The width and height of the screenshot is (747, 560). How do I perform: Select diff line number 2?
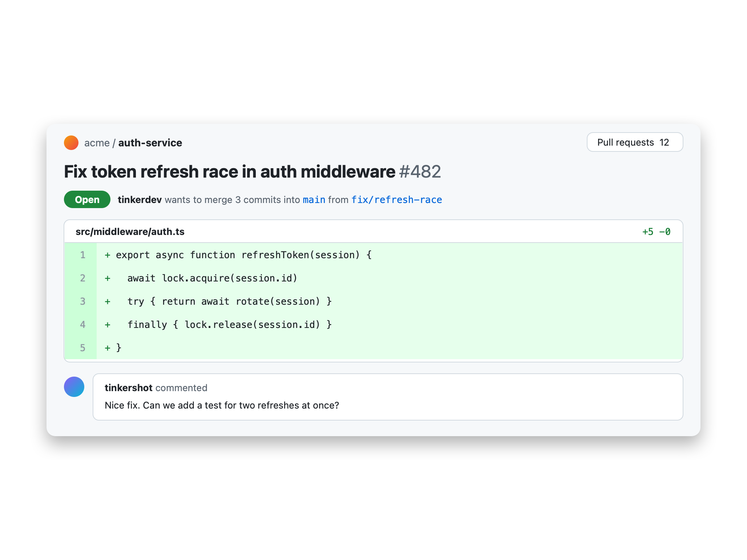pyautogui.click(x=83, y=278)
